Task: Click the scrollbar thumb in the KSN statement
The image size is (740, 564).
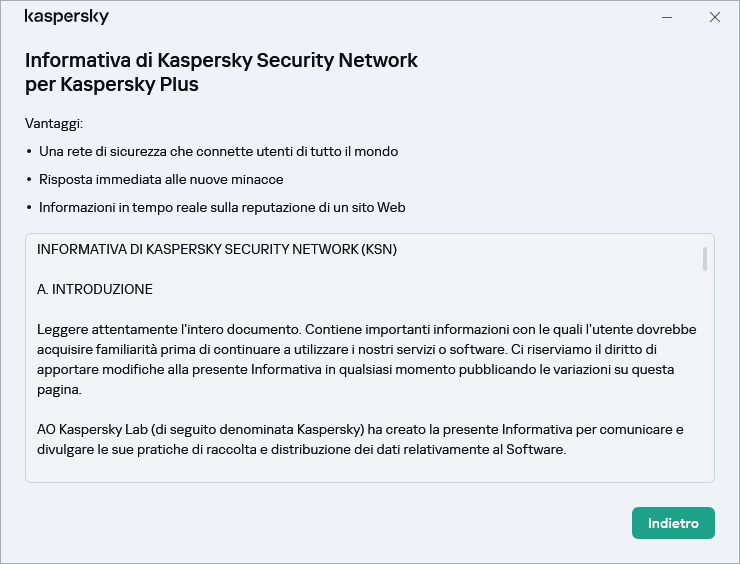Action: (x=705, y=259)
